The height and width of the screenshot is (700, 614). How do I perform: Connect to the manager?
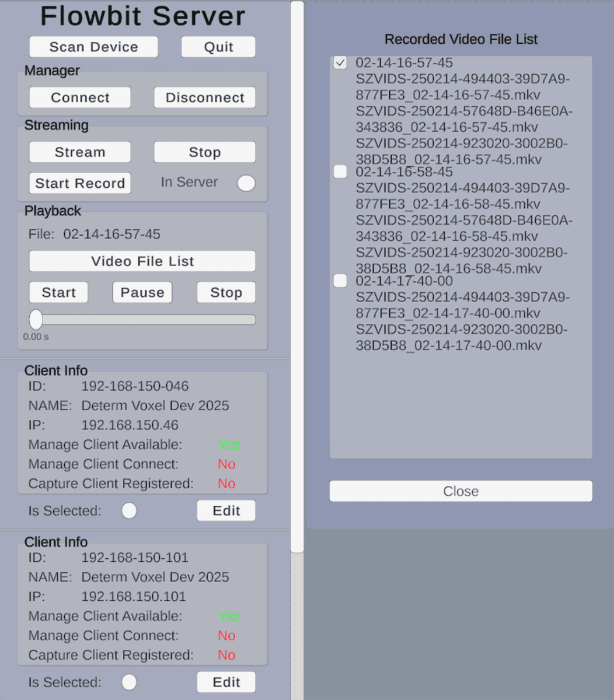(x=80, y=97)
